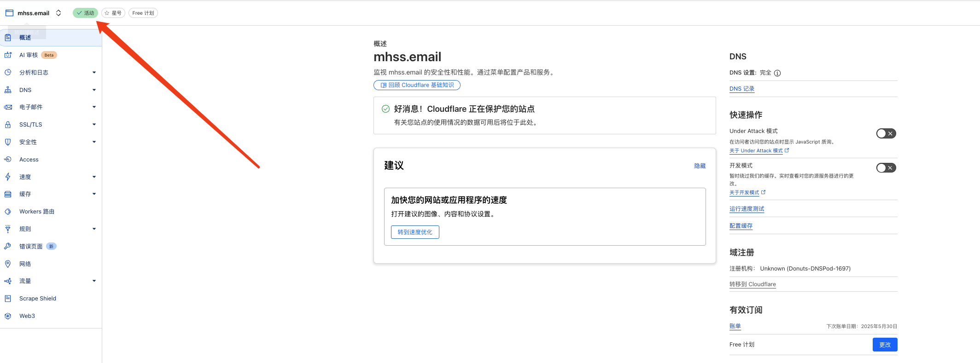Expand the 流量 submenu arrow
This screenshot has height=363, width=980.
click(94, 281)
